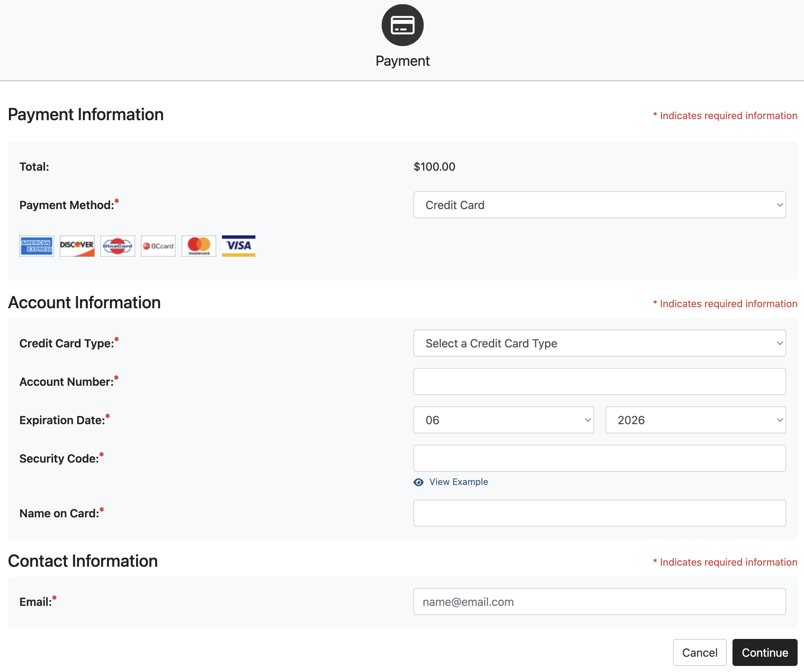
Task: Click the Total: label
Action: tap(34, 167)
